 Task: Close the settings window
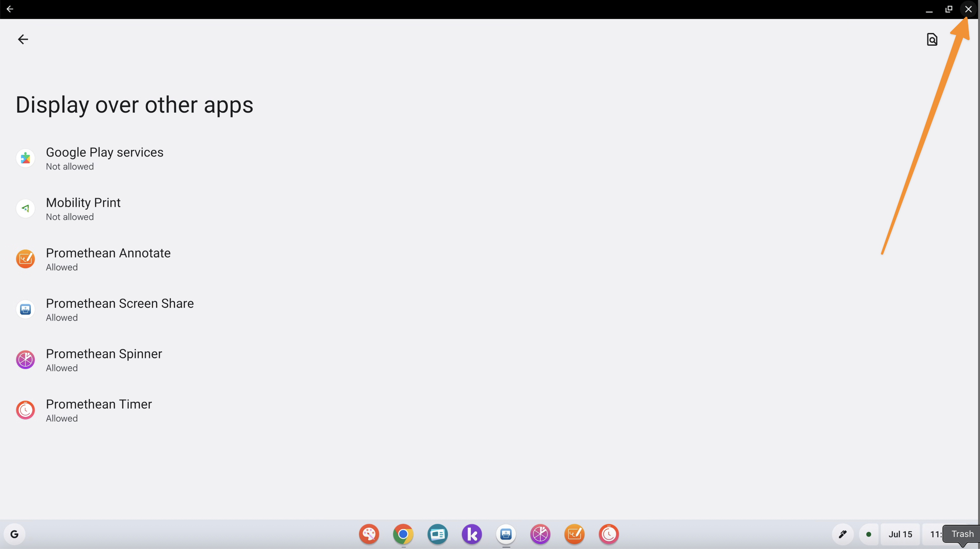point(968,9)
